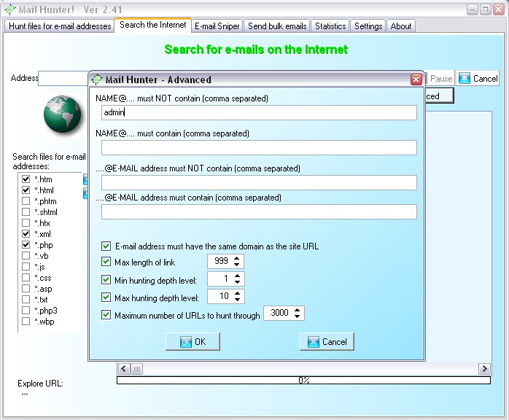Uncheck the *.xml file type
The width and height of the screenshot is (509, 420).
click(26, 233)
